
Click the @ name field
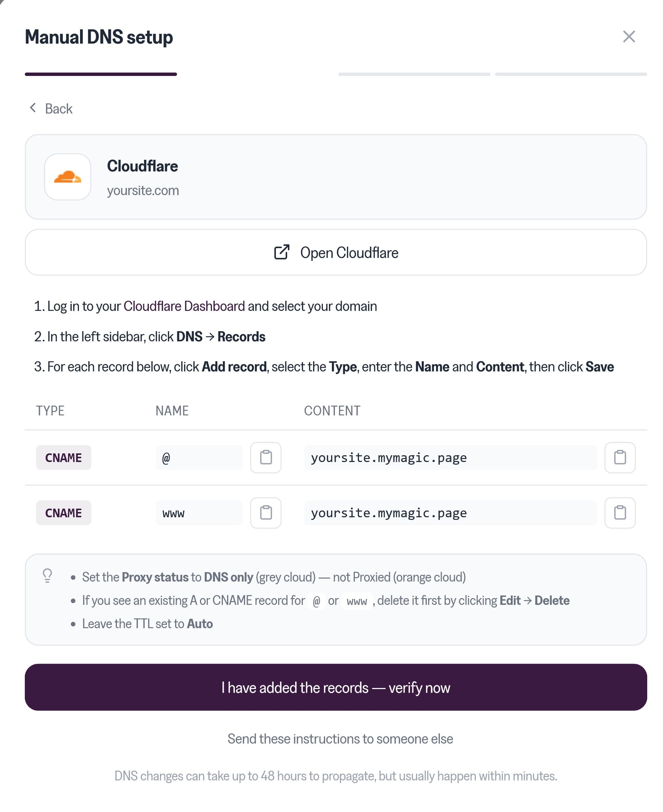point(199,458)
